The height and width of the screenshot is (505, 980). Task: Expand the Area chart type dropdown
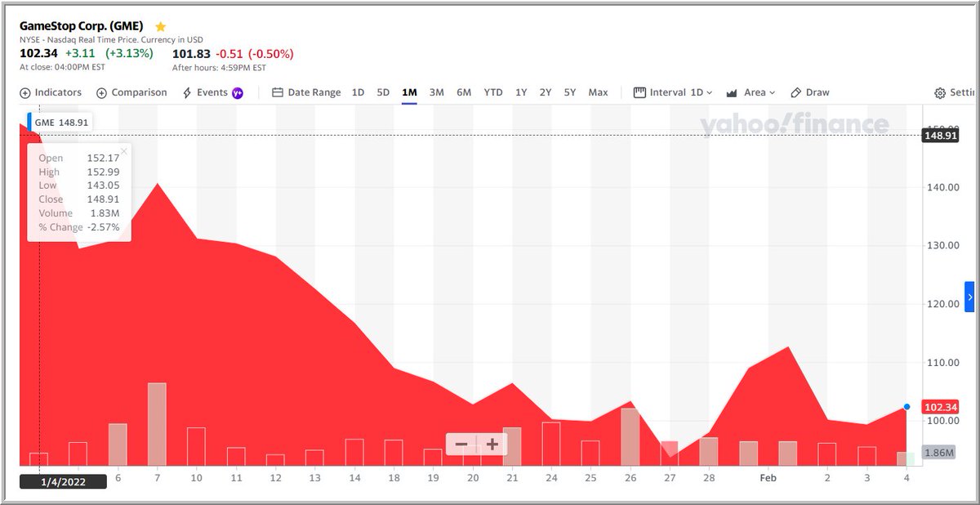(751, 92)
